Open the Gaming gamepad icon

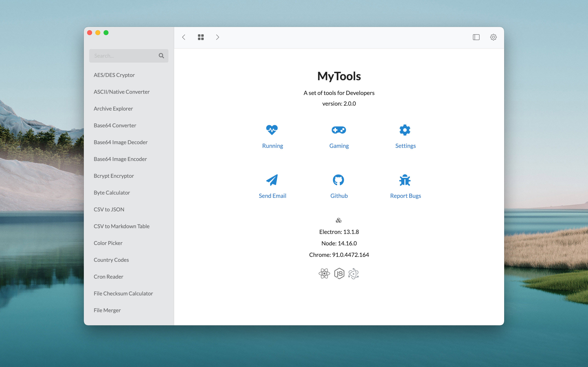339,130
